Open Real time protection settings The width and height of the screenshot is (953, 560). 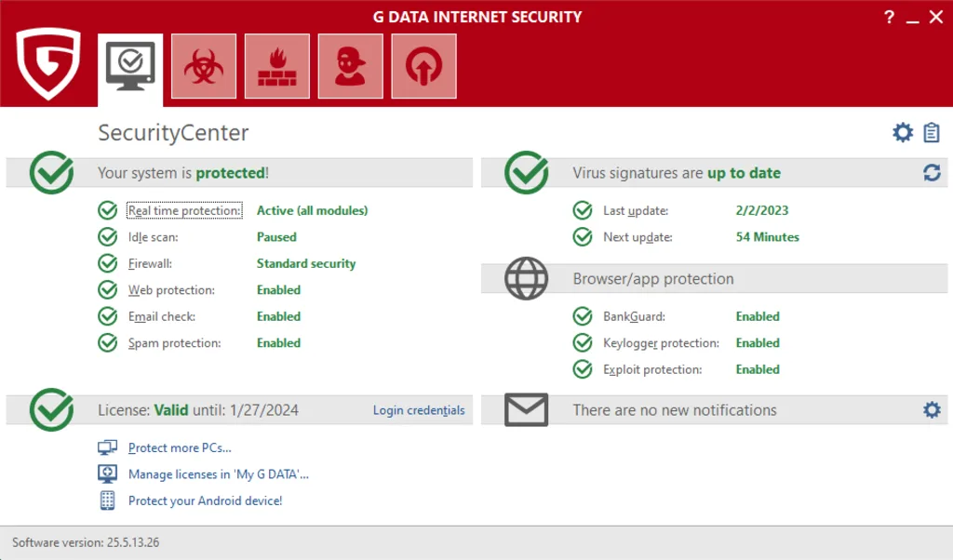(x=183, y=210)
